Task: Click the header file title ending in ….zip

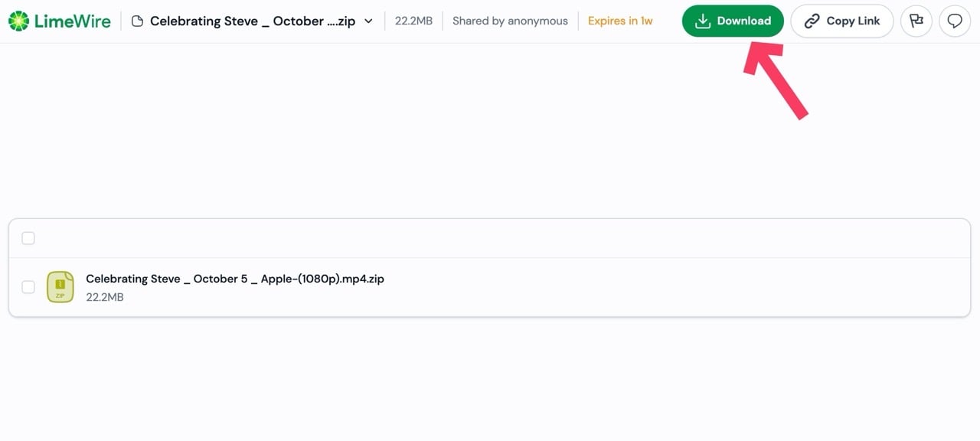Action: tap(252, 21)
